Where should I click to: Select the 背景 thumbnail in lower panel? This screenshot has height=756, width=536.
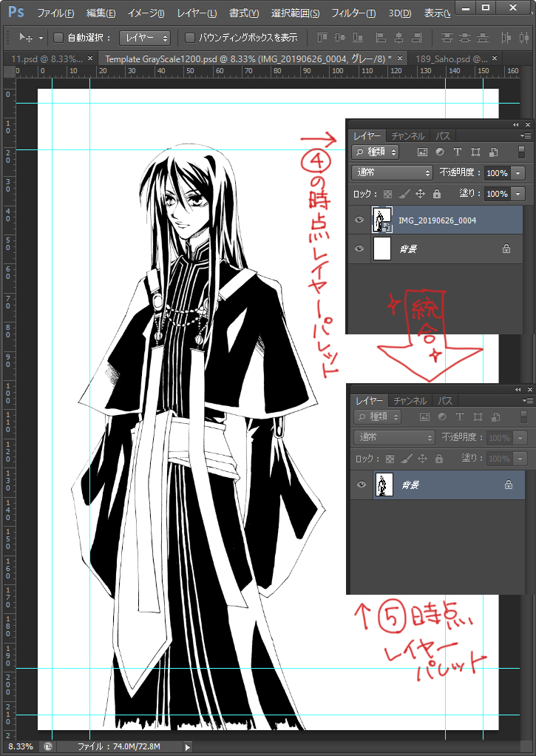[x=384, y=485]
